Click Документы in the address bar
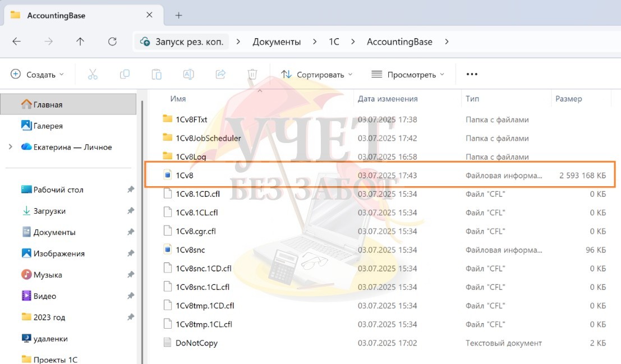The image size is (621, 364). (x=277, y=42)
